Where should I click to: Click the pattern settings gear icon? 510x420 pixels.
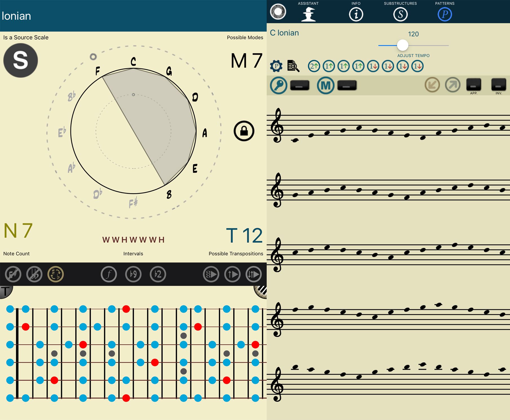[x=276, y=66]
